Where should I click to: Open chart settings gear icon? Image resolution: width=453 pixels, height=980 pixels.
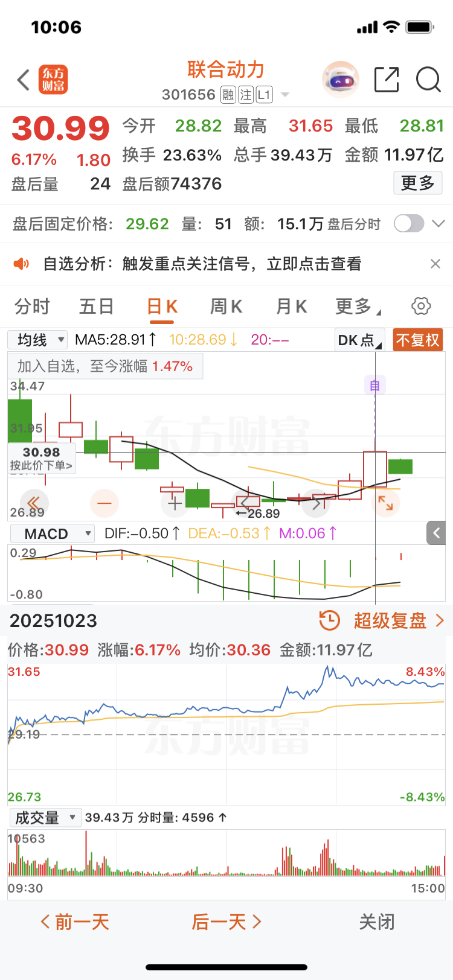[421, 306]
